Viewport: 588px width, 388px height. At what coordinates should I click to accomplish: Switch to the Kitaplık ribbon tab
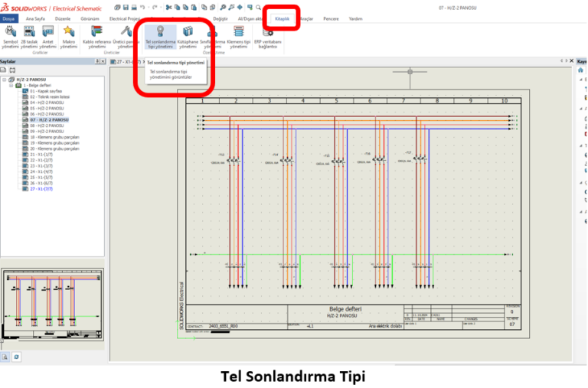coord(282,18)
